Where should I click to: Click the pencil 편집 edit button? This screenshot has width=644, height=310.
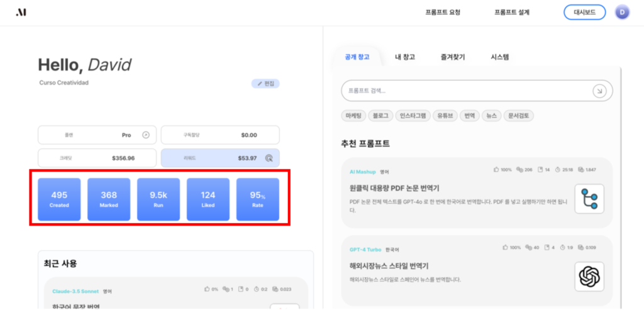[265, 84]
